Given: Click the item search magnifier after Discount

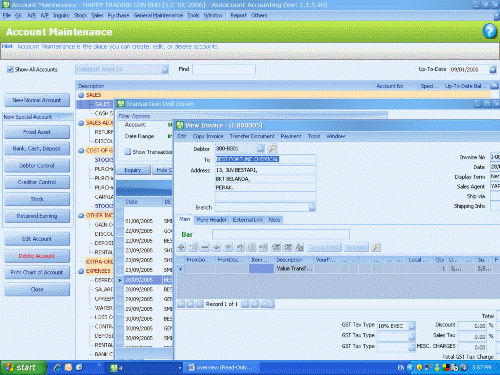Looking at the screenshot, I should [x=376, y=247].
